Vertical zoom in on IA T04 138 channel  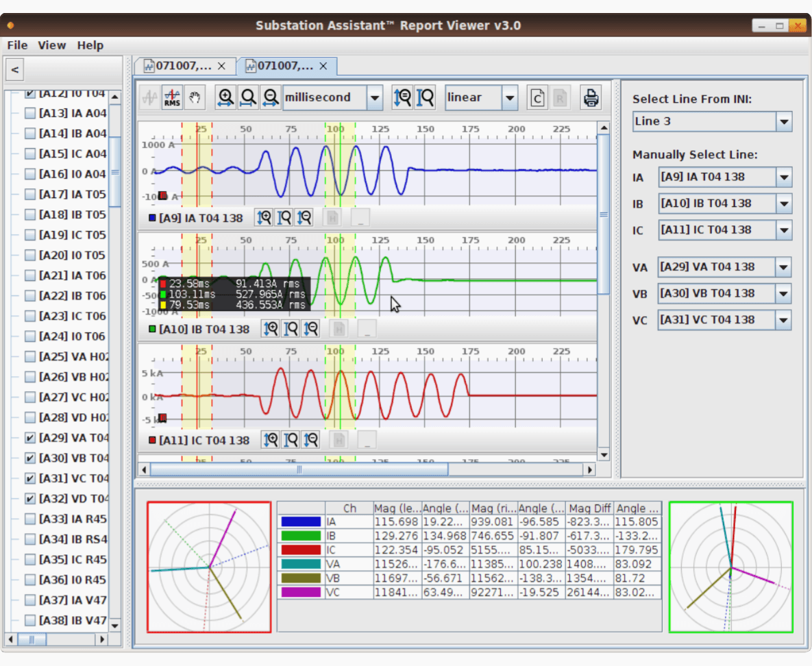[x=264, y=218]
